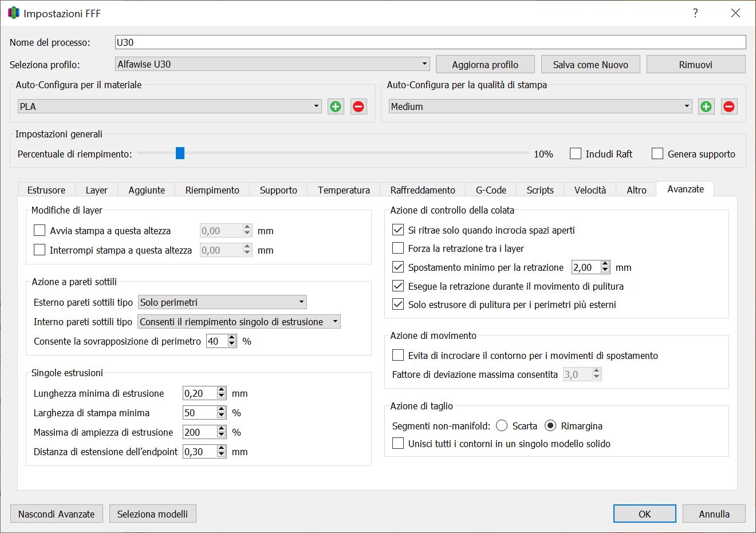Screen dimensions: 756x533
Task: Switch to the Layer tab
Action: [97, 190]
